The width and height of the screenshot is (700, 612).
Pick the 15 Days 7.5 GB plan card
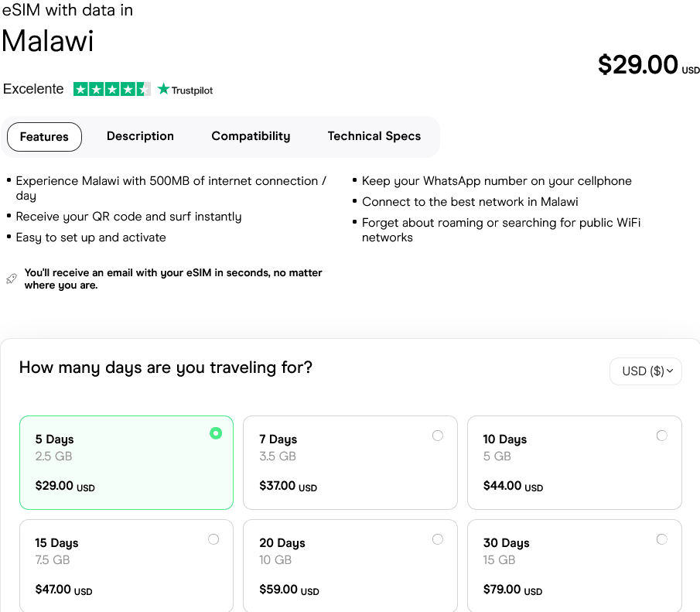pyautogui.click(x=126, y=567)
